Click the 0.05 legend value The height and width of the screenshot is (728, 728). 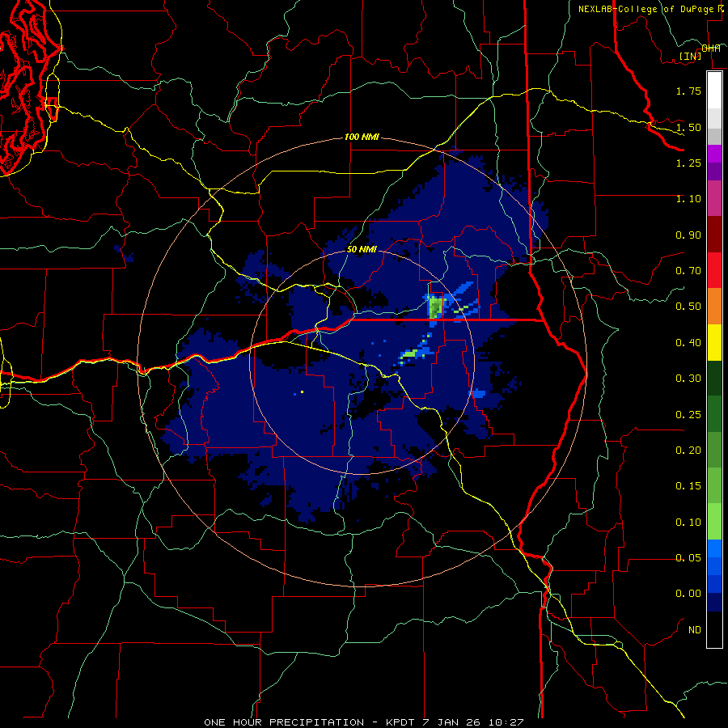[688, 557]
